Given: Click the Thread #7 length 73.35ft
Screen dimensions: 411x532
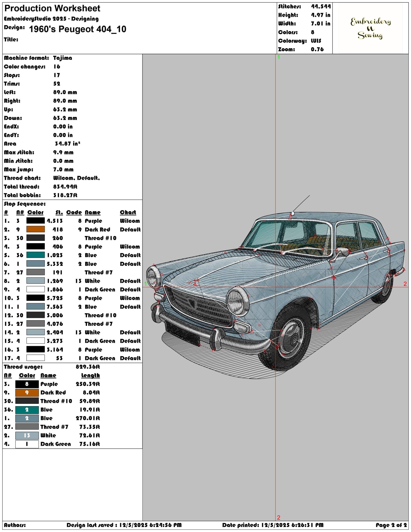Looking at the screenshot, I should click(90, 427).
